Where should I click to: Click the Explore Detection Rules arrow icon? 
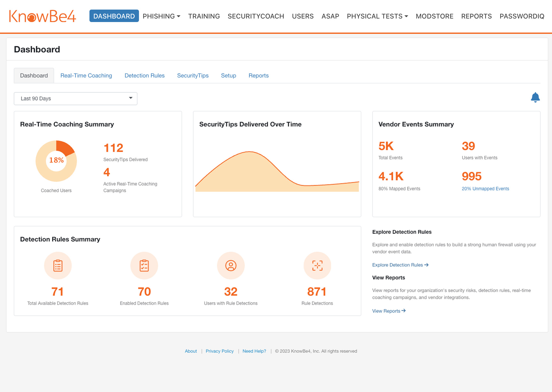(x=426, y=265)
